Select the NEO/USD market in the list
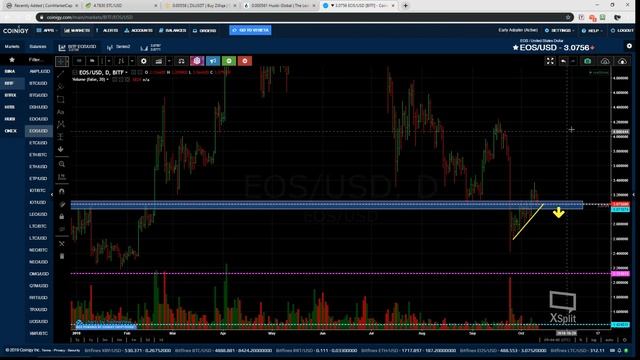 tap(38, 262)
